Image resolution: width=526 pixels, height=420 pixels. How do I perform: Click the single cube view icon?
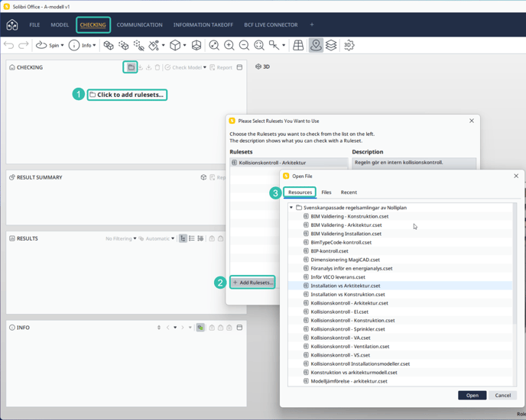click(x=175, y=45)
